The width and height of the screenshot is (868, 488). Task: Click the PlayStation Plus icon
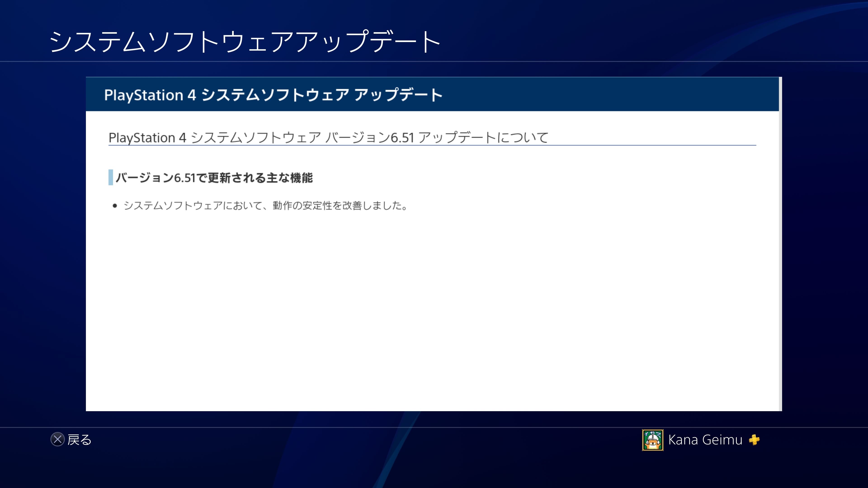coord(754,440)
